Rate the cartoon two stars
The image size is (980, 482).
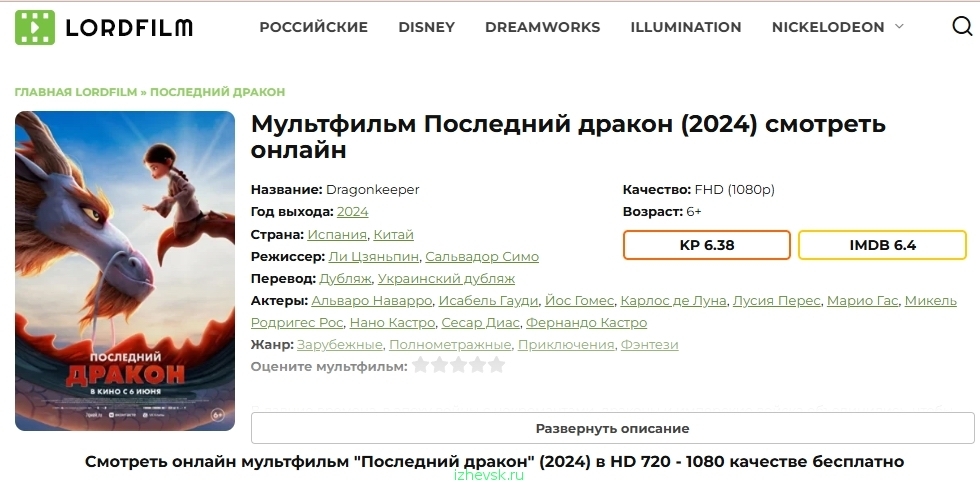pos(439,364)
